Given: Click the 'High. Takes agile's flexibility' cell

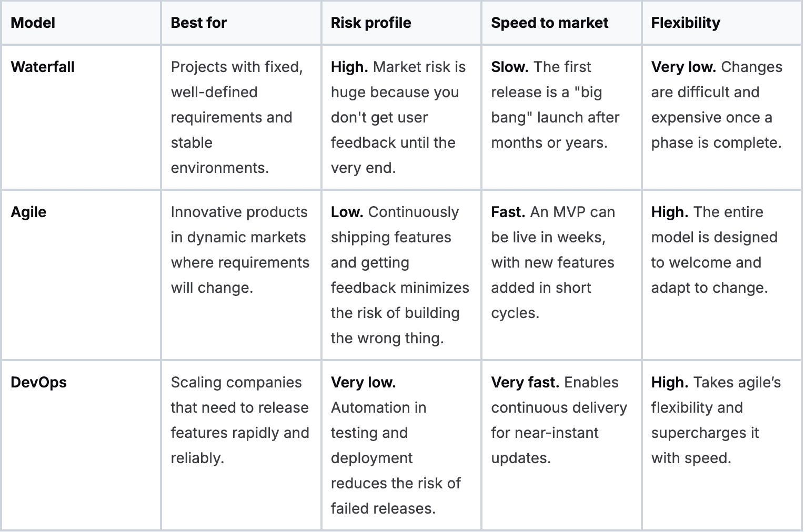Looking at the screenshot, I should (716, 420).
